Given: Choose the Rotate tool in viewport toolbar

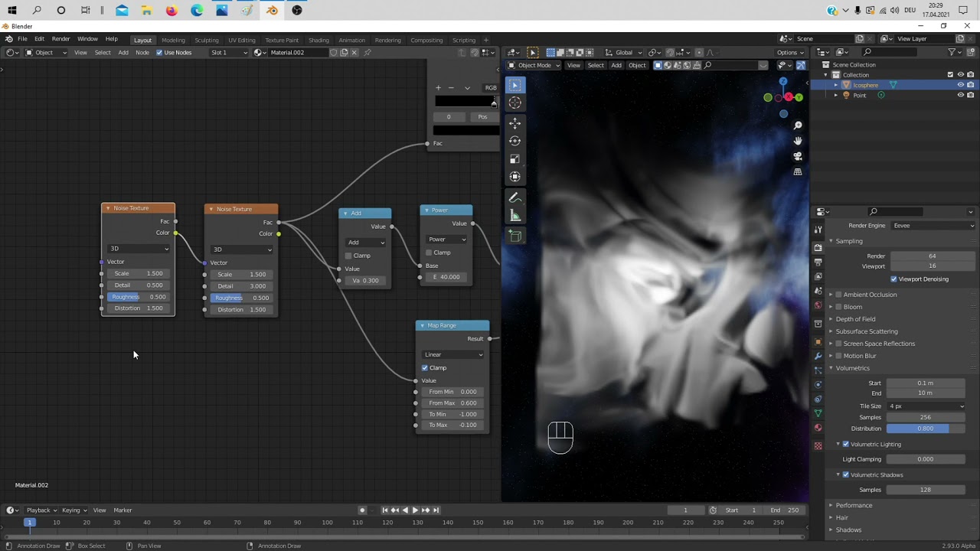Looking at the screenshot, I should (x=514, y=141).
